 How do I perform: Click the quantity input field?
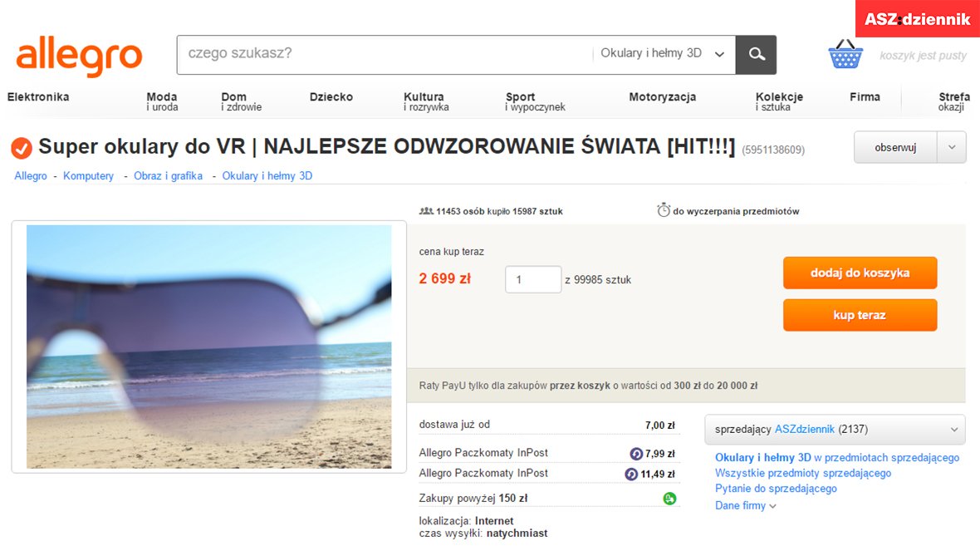[x=533, y=280]
